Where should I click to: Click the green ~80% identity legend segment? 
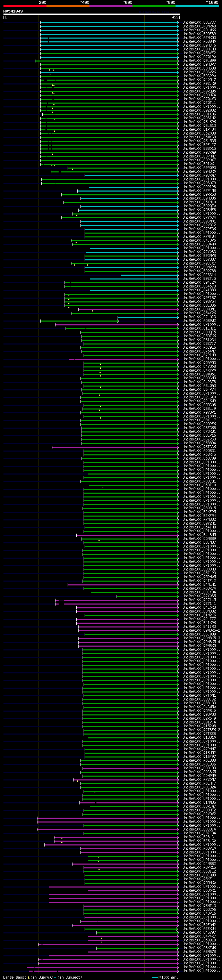[154, 6]
